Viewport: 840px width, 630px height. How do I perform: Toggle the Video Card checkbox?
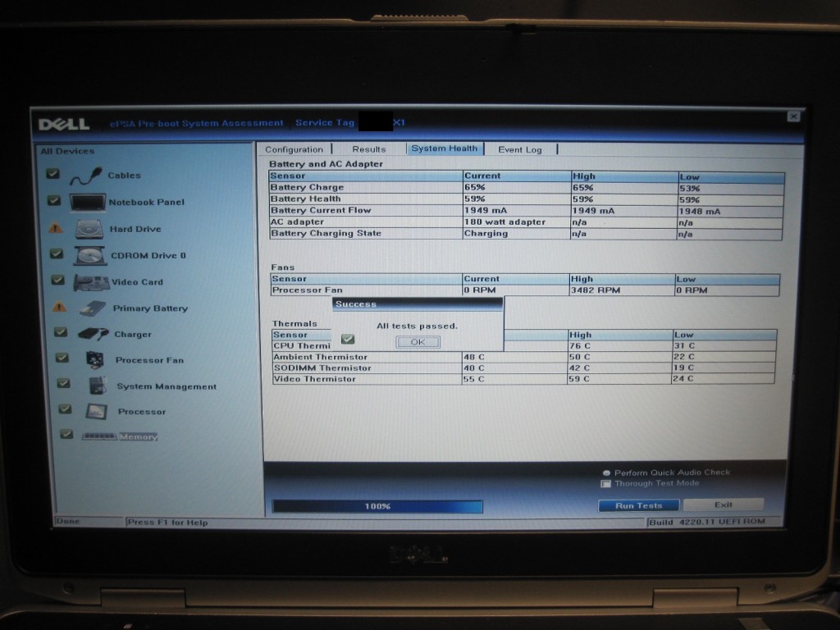tap(58, 280)
